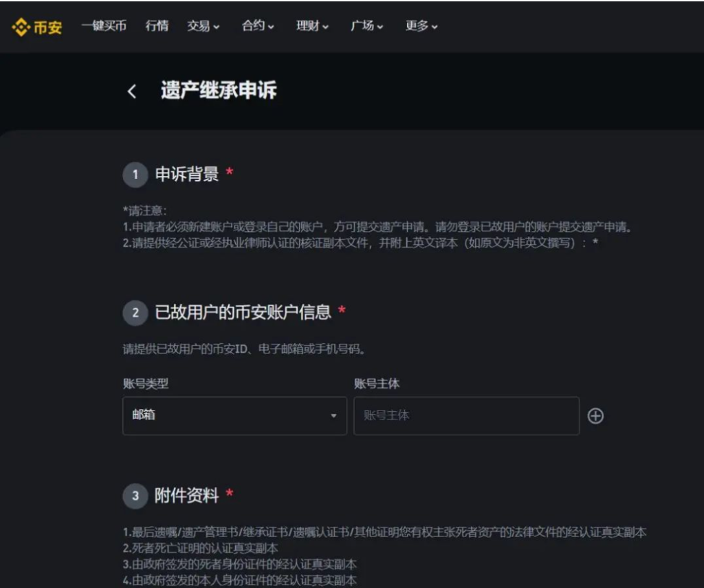Open the 行情 menu item
704x588 pixels.
(157, 26)
